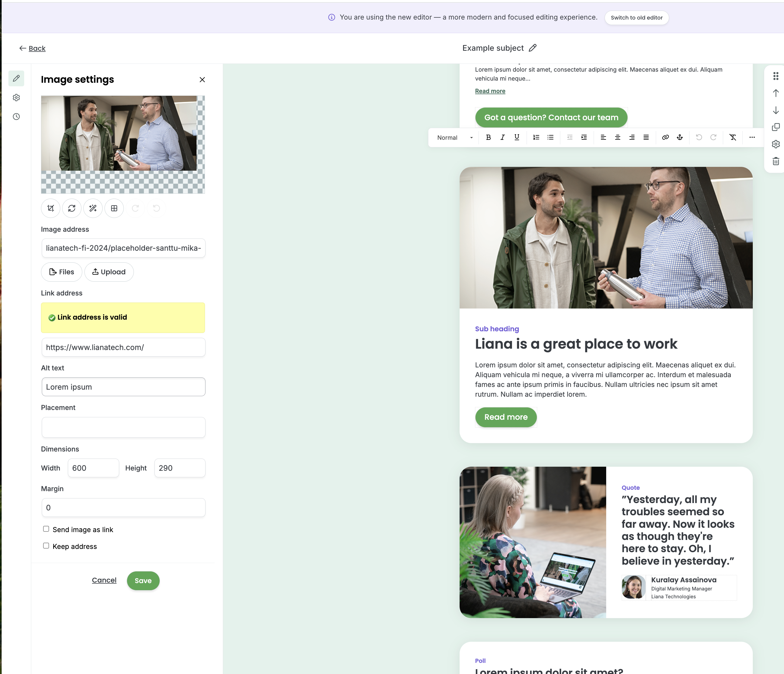The image size is (784, 674).
Task: Insert a hyperlink from the toolbar
Action: pos(666,138)
